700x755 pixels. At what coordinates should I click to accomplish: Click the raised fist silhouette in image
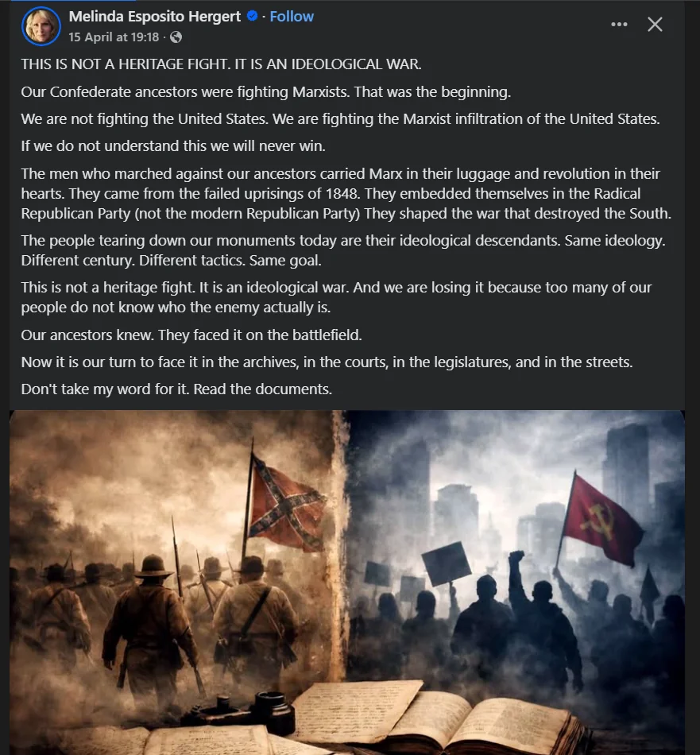pyautogui.click(x=518, y=560)
